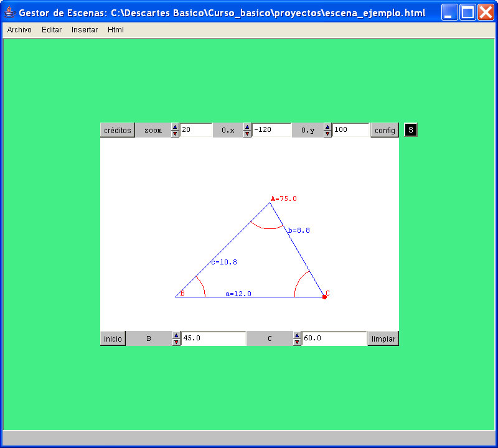Click the config button
The width and height of the screenshot is (498, 448).
[x=385, y=130]
